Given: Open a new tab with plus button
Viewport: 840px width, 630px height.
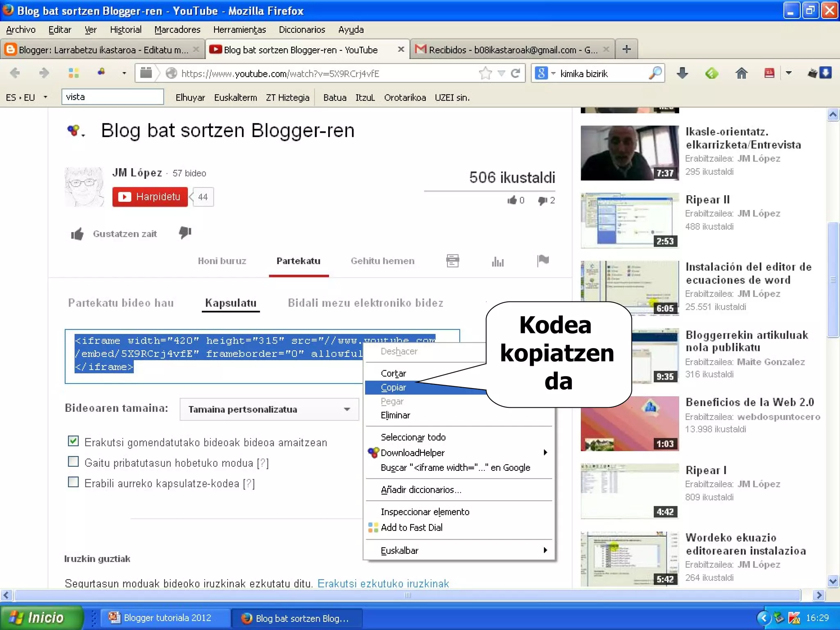Looking at the screenshot, I should [626, 50].
